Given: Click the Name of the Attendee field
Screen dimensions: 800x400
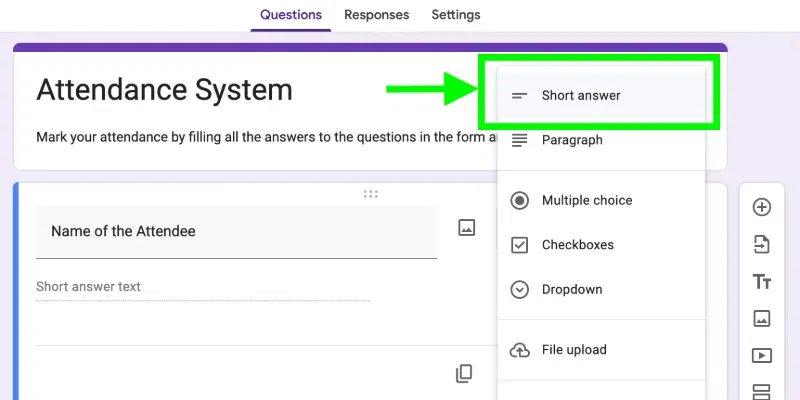Looking at the screenshot, I should [x=236, y=232].
